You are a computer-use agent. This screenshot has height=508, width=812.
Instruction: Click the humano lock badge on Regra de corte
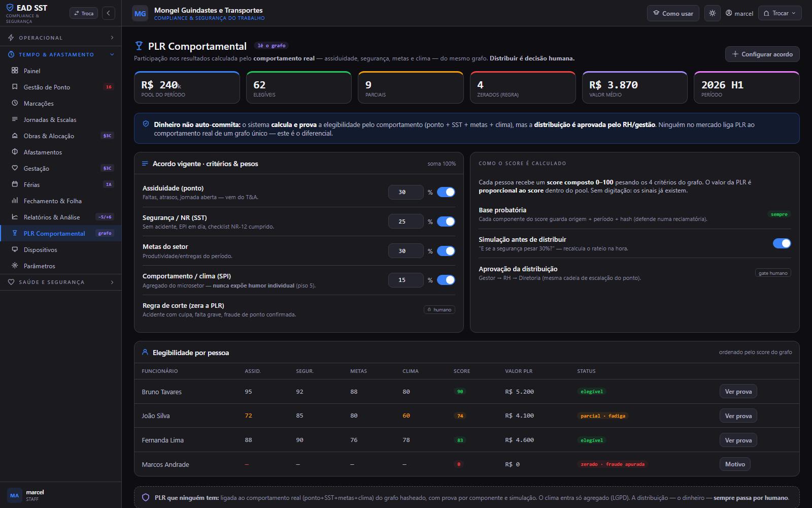tap(439, 309)
